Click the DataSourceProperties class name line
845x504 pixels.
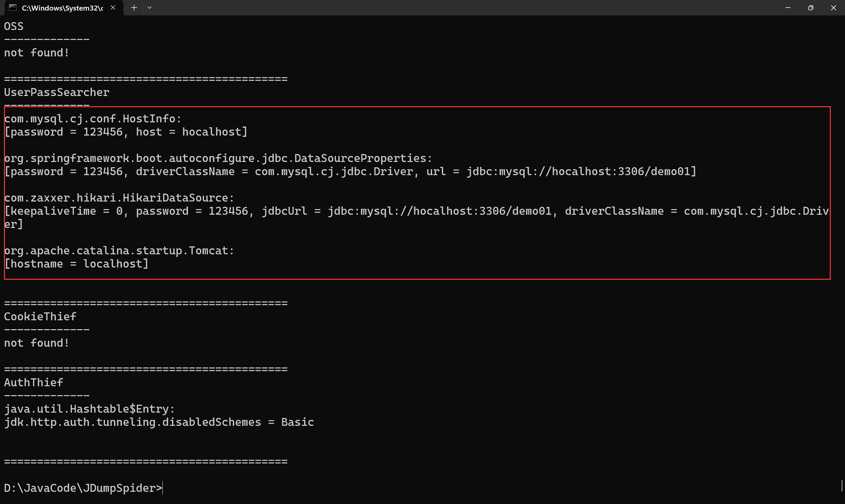[218, 158]
